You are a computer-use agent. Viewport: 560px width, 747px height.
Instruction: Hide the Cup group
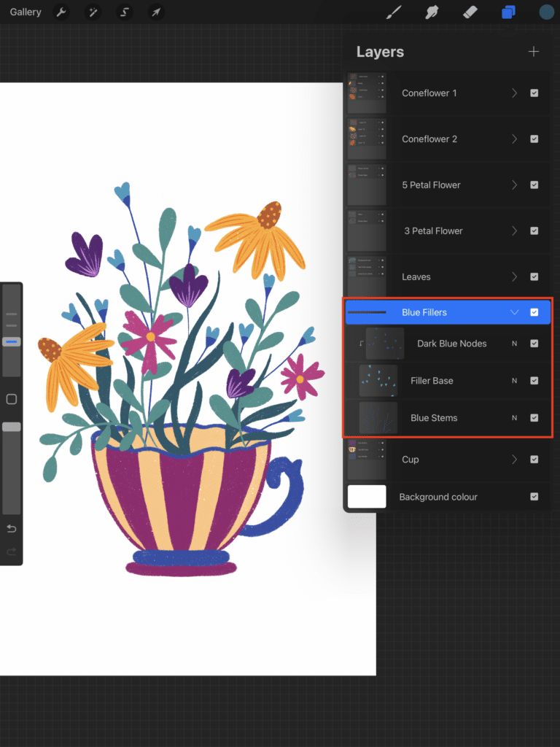pyautogui.click(x=534, y=460)
